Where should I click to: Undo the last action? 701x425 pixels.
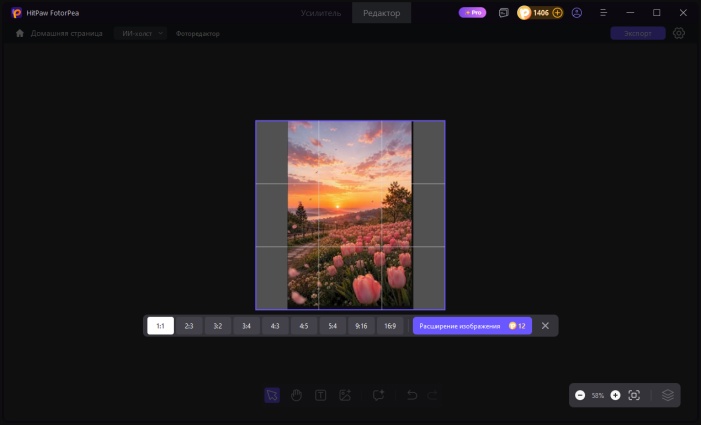coord(412,395)
